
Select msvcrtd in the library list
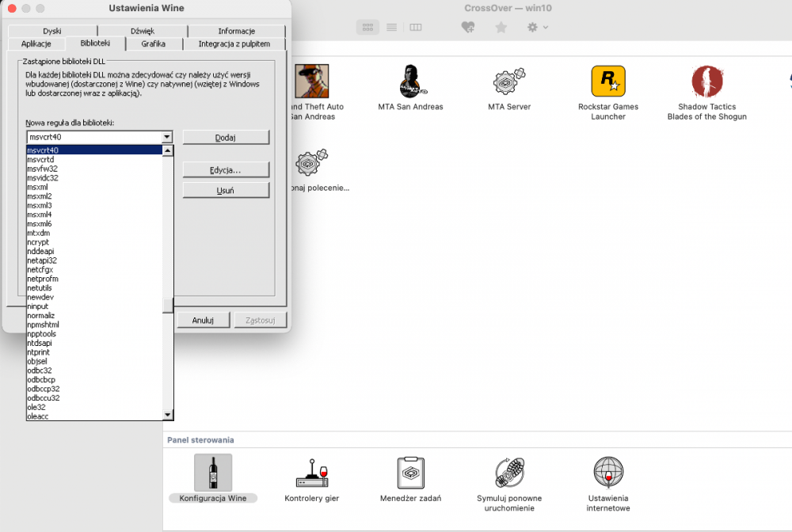click(94, 159)
